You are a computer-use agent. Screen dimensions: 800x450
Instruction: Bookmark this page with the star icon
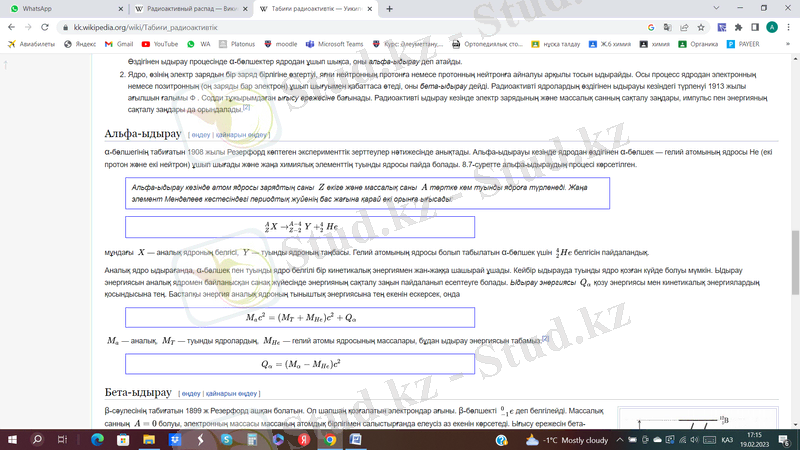tap(701, 28)
